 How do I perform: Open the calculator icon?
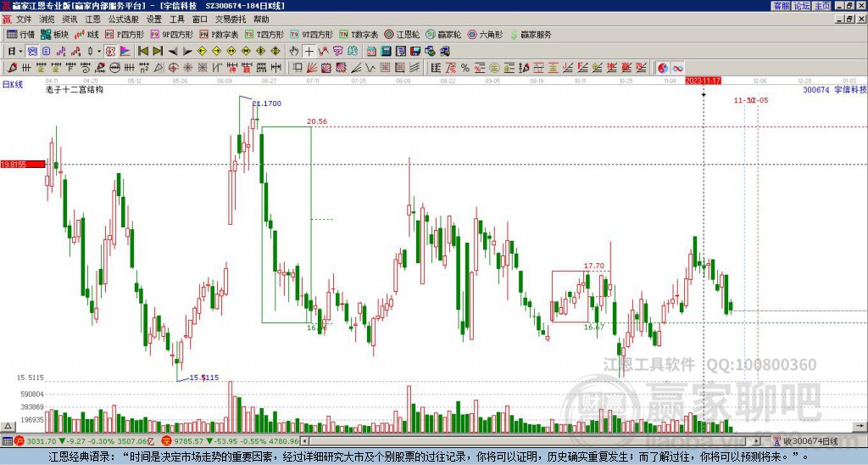pyautogui.click(x=387, y=52)
